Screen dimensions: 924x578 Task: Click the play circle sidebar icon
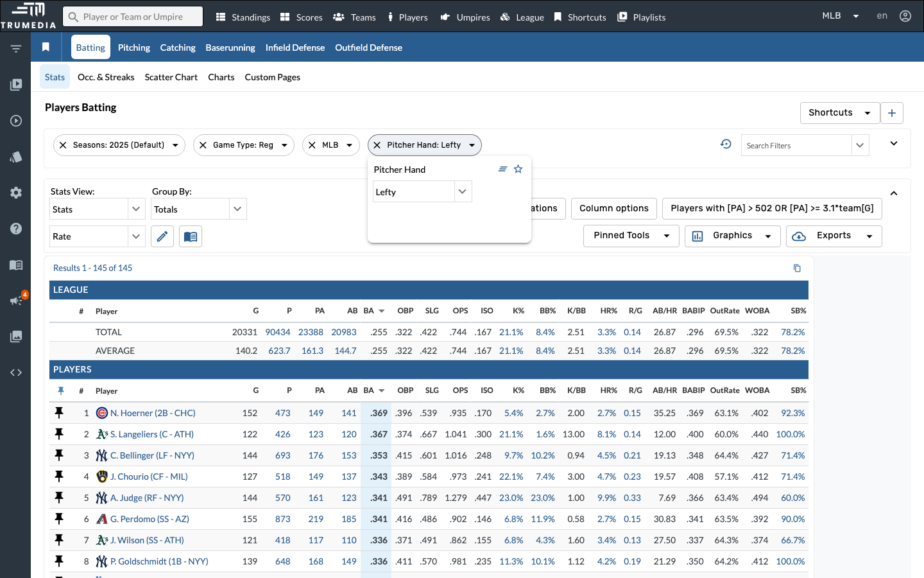[16, 121]
